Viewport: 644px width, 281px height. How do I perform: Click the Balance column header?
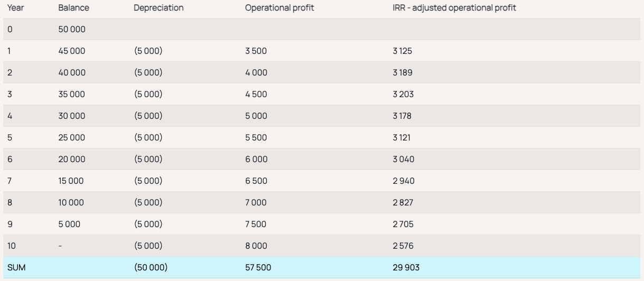73,8
